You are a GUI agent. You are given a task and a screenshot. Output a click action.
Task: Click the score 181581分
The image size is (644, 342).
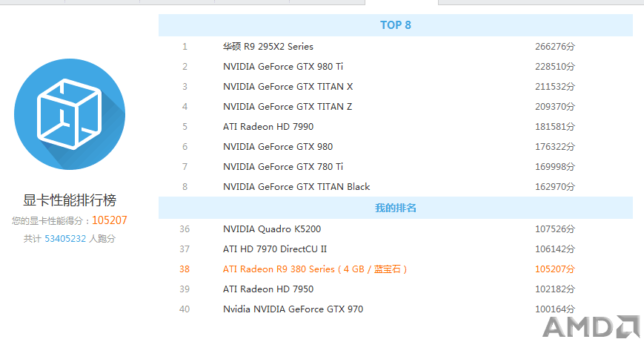555,127
